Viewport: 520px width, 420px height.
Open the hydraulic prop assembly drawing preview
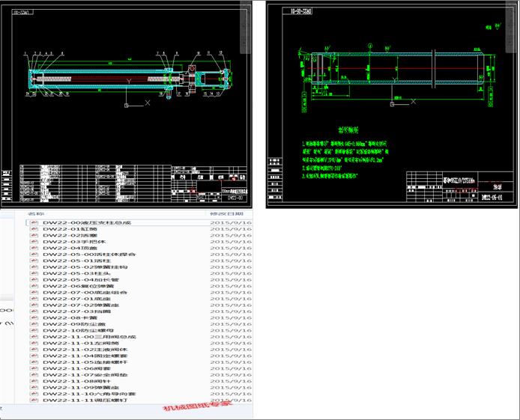pyautogui.click(x=126, y=104)
